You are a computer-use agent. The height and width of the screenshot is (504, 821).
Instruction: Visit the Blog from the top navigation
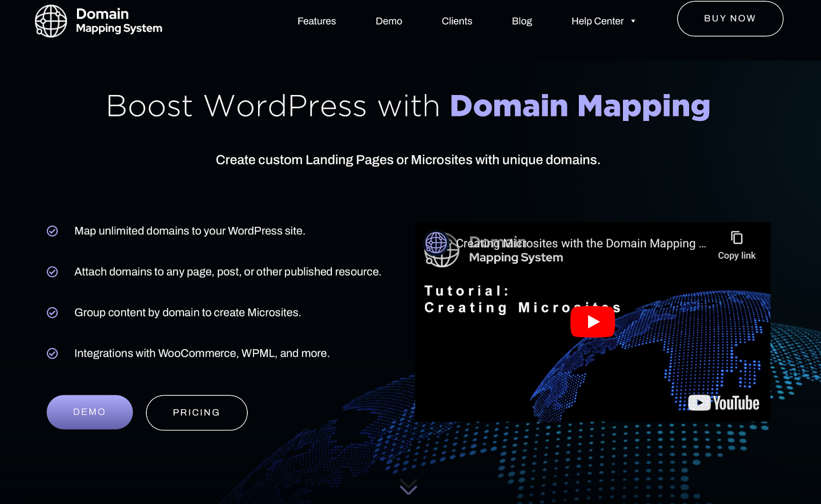(522, 21)
